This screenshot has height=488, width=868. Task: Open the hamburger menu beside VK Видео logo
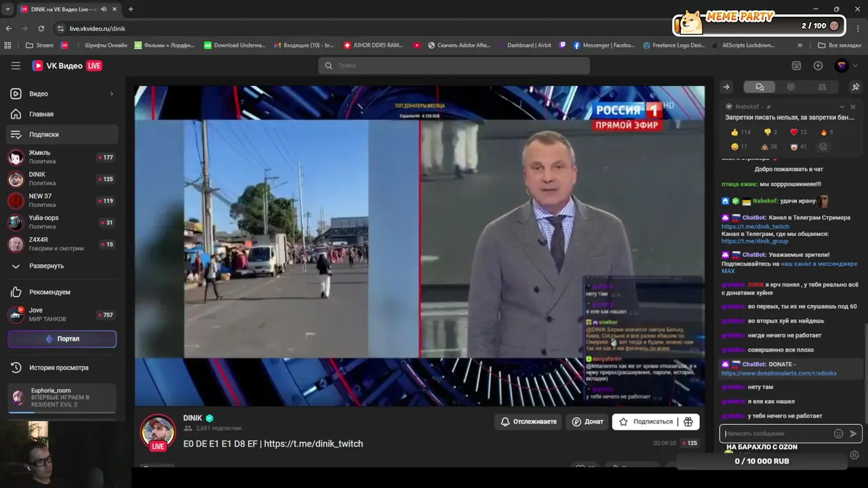[16, 66]
